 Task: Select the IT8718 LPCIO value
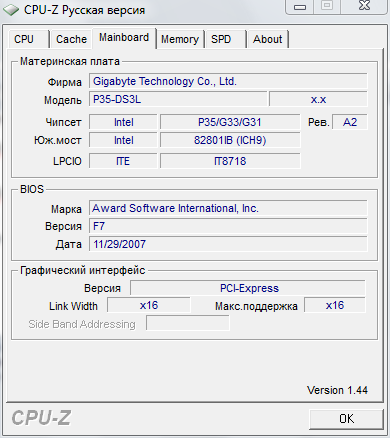(230, 161)
